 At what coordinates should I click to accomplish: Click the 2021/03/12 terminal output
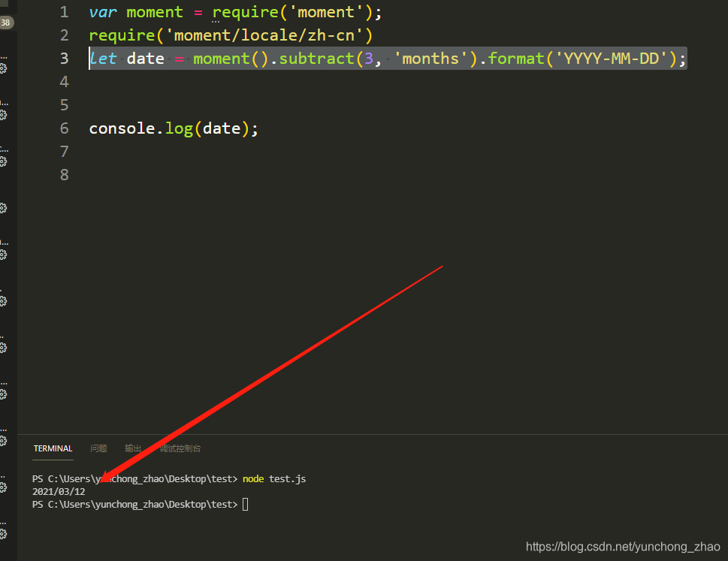59,491
